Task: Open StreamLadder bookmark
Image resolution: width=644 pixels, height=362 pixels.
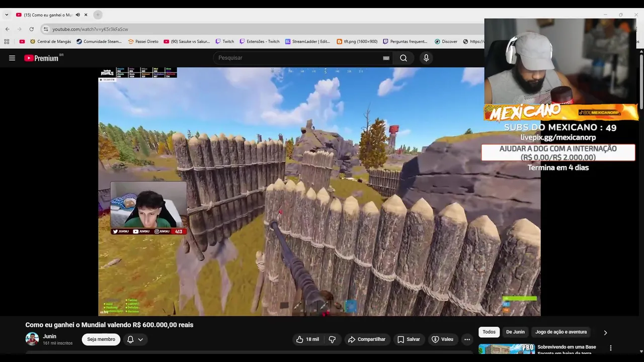Action: point(307,42)
